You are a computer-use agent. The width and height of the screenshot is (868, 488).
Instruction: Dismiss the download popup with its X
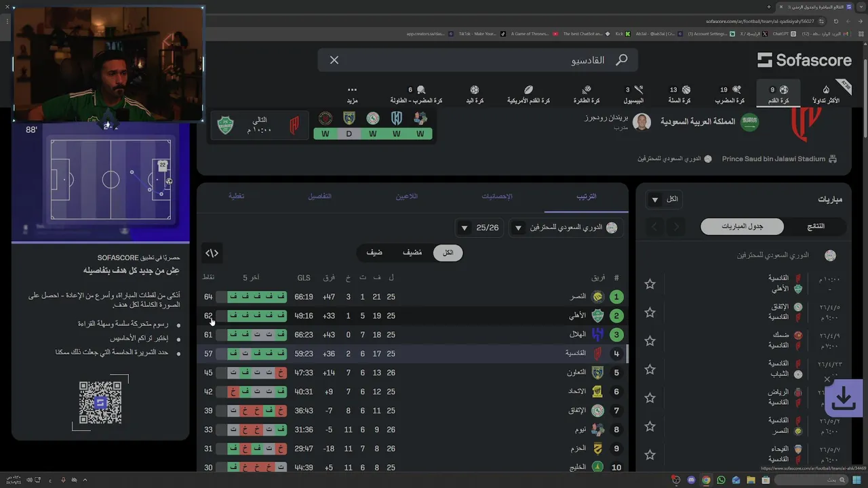point(827,380)
